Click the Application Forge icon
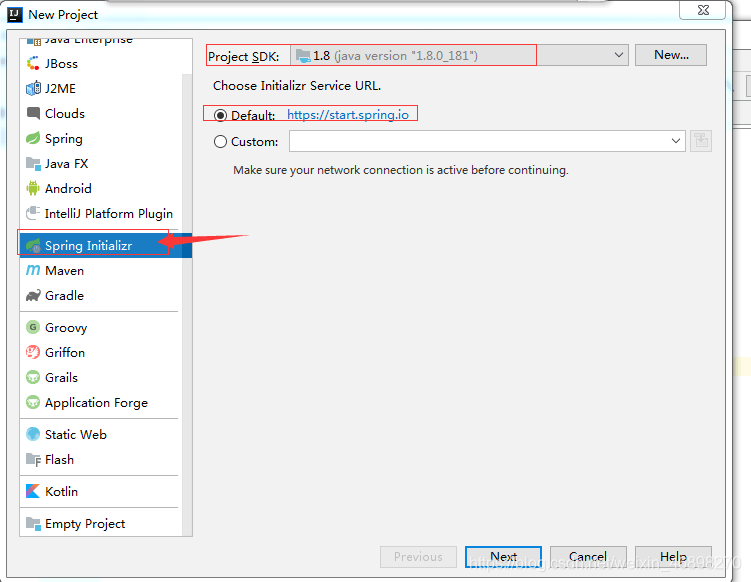The width and height of the screenshot is (751, 582). [x=33, y=402]
